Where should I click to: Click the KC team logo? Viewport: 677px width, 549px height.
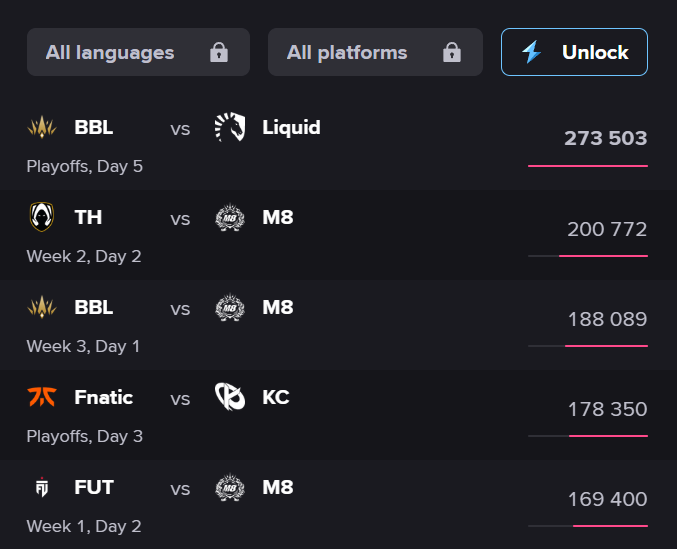click(230, 397)
